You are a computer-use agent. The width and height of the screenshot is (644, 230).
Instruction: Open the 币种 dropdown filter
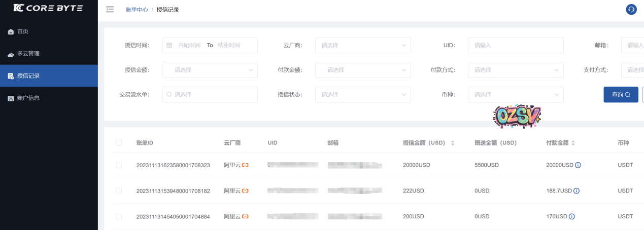[x=516, y=94]
